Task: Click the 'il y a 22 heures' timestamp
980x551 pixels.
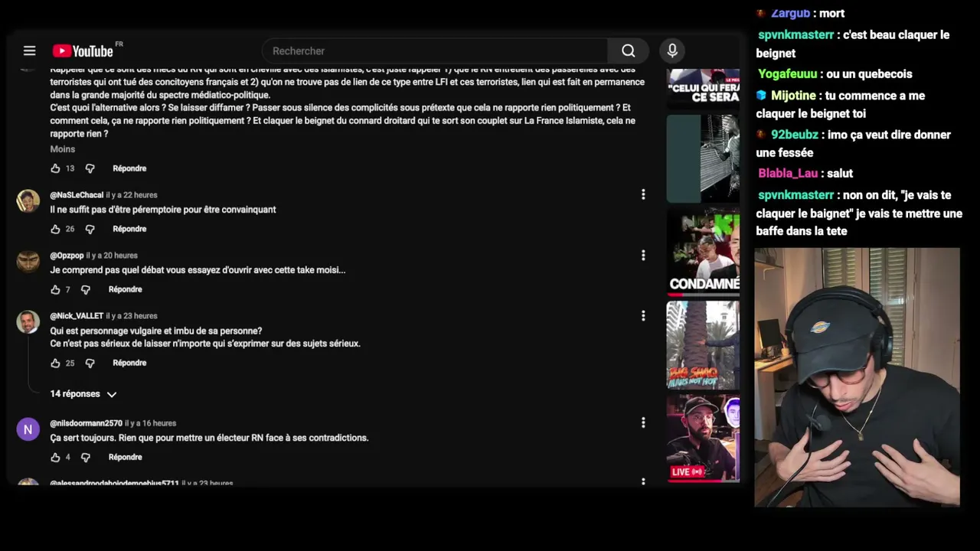Action: pyautogui.click(x=132, y=195)
